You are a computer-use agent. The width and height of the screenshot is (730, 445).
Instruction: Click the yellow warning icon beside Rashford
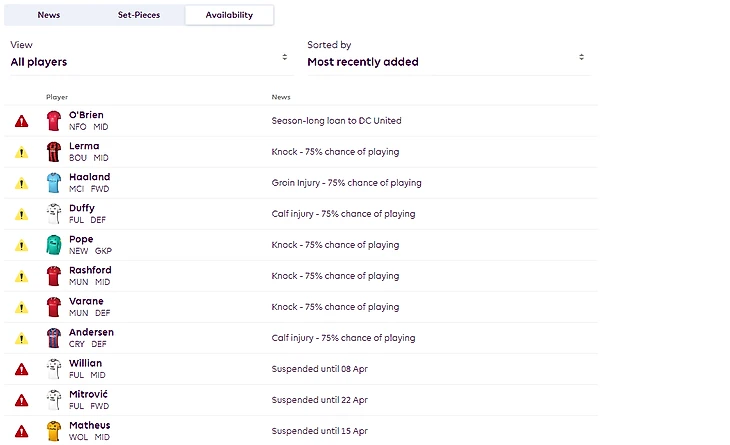click(21, 276)
